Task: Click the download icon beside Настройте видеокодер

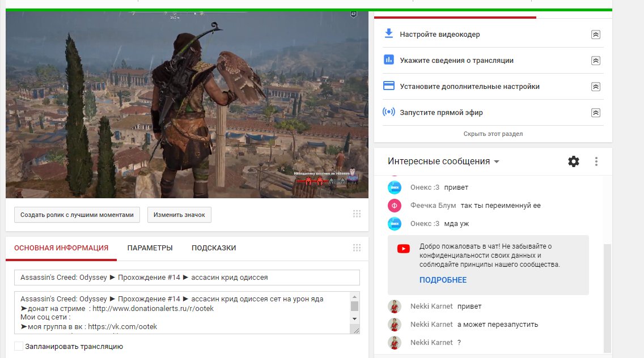Action: pos(388,33)
